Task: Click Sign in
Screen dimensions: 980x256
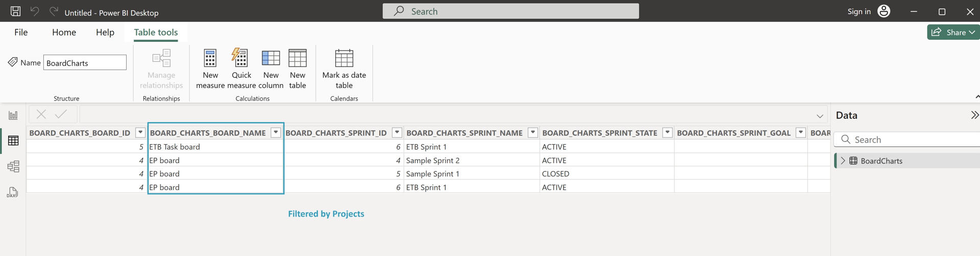Action: (859, 11)
